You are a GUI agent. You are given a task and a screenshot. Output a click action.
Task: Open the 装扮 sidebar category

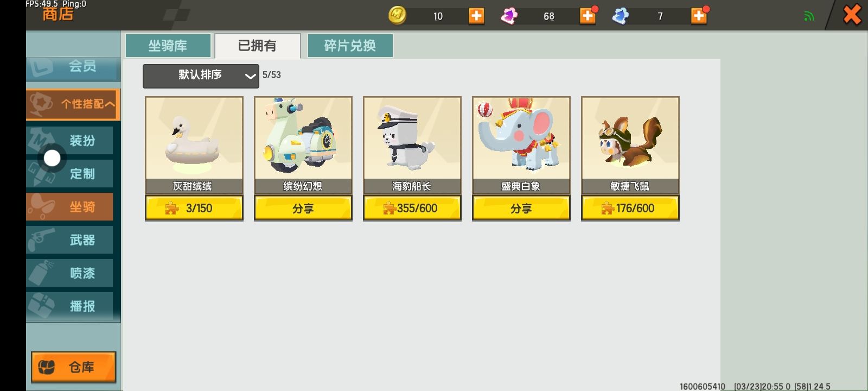(x=71, y=141)
